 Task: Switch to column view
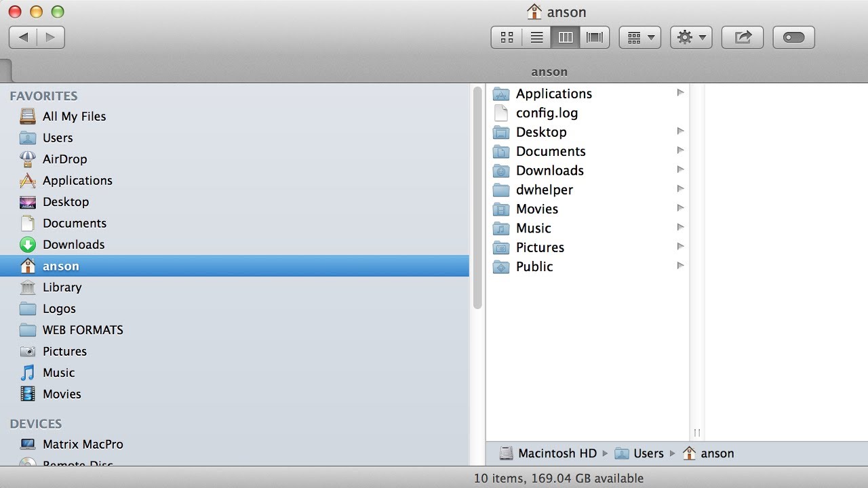pyautogui.click(x=566, y=37)
